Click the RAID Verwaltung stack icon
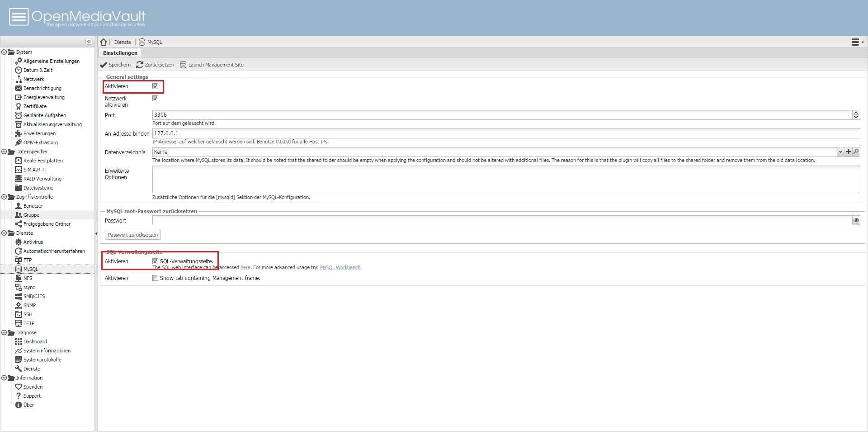Image resolution: width=868 pixels, height=432 pixels. pos(19,179)
